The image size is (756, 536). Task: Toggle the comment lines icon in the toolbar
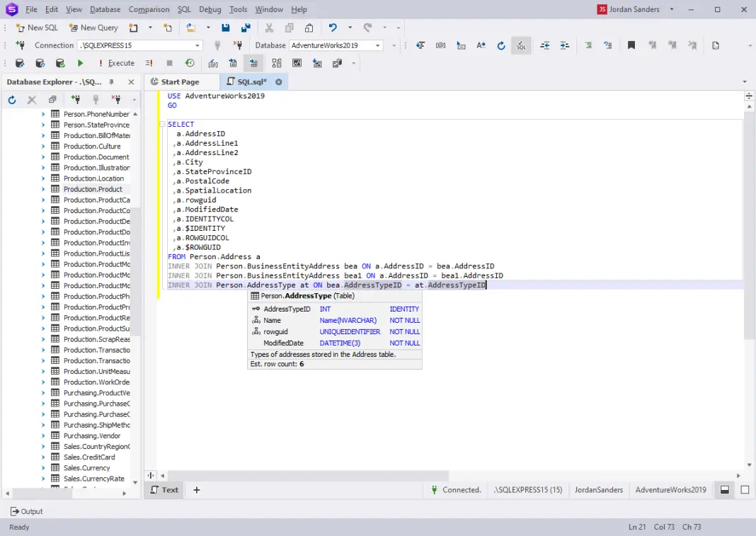tap(587, 45)
